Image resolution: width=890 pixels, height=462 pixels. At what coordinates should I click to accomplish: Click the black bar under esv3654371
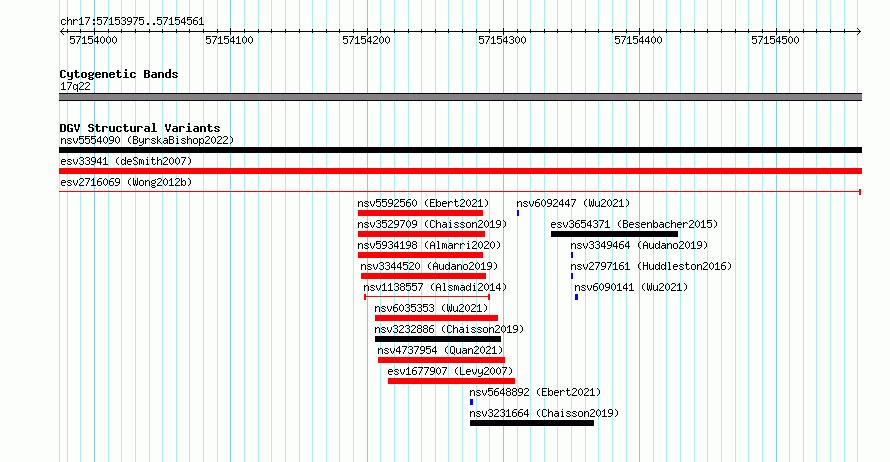pyautogui.click(x=614, y=234)
